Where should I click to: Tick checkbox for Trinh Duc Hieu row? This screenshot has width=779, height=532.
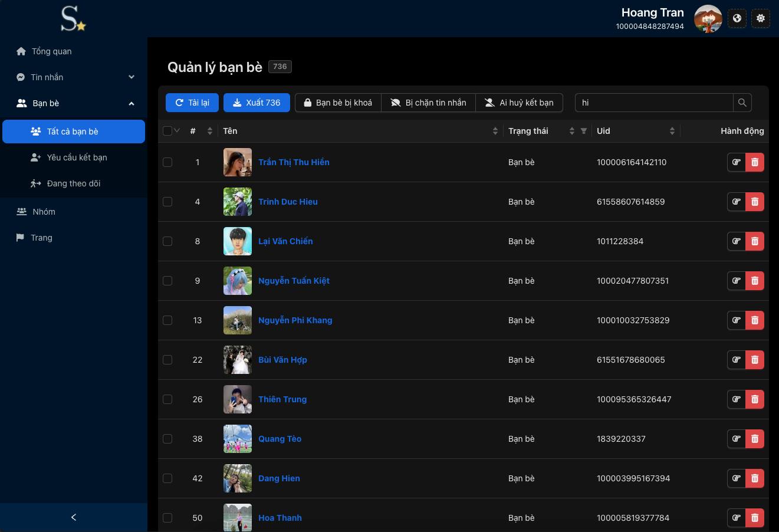coord(167,202)
